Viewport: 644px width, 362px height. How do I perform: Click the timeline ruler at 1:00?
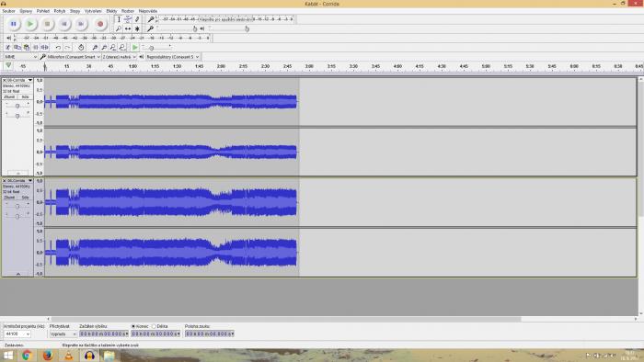[132, 66]
